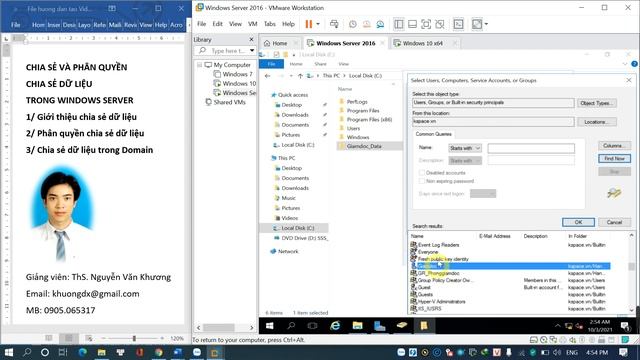Open the stretch display dropdown arrow
Viewport: 640px width, 360px height.
[x=486, y=24]
